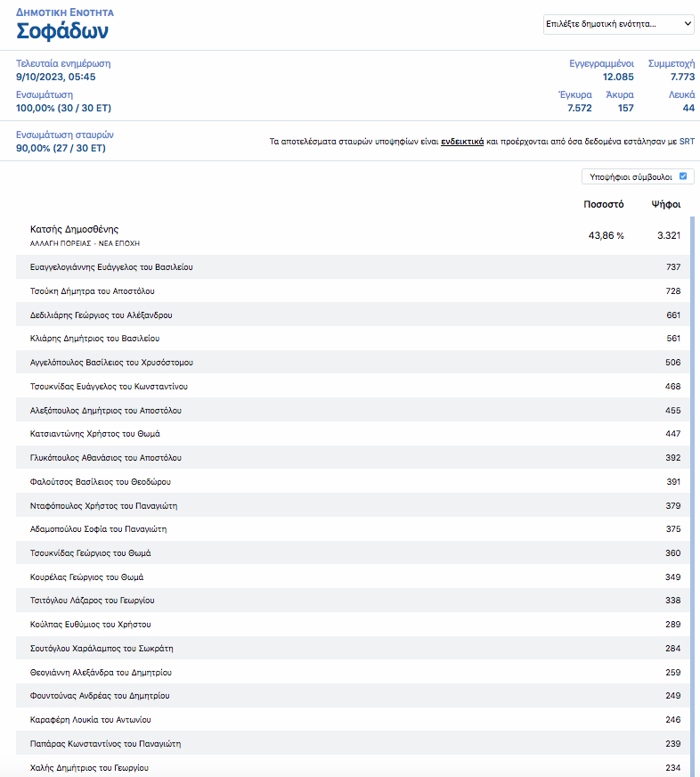Click the Ψήφοι column header
700x777 pixels.
665,204
